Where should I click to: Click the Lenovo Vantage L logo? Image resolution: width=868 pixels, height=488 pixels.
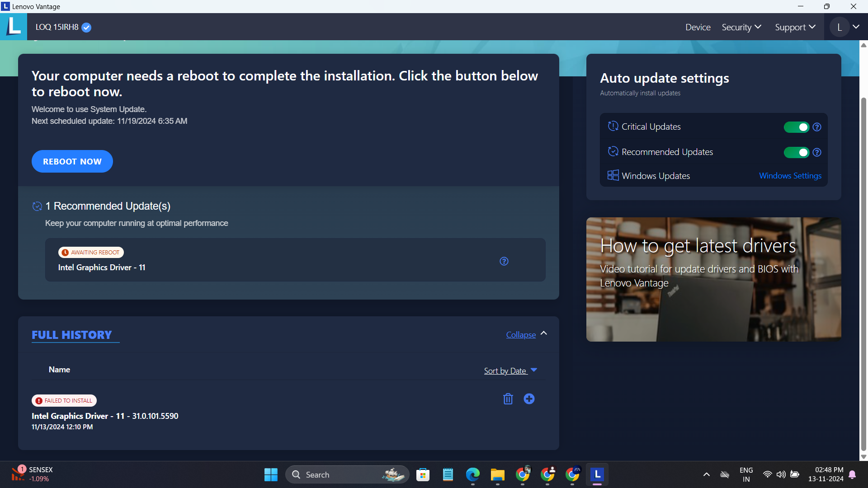point(14,27)
